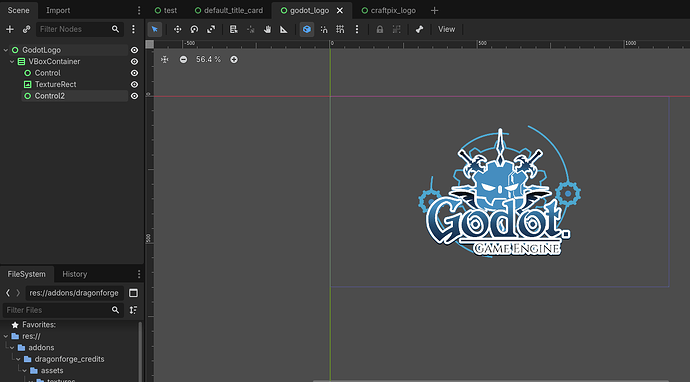This screenshot has width=690, height=382.
Task: Open the snapping options three-dot menu
Action: [x=357, y=29]
